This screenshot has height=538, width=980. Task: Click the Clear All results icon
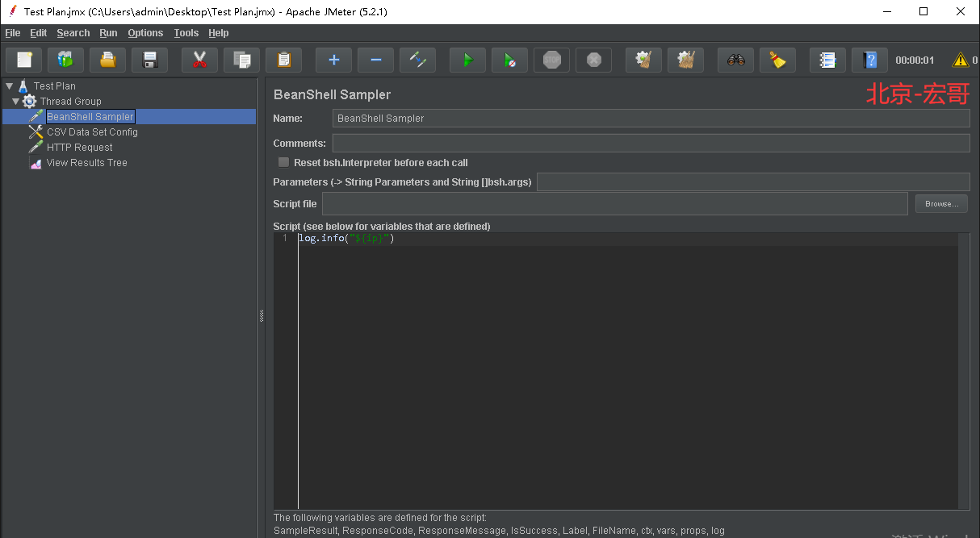tap(685, 60)
